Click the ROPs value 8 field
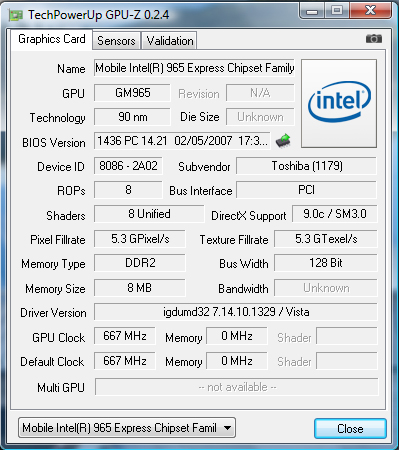 click(x=128, y=190)
